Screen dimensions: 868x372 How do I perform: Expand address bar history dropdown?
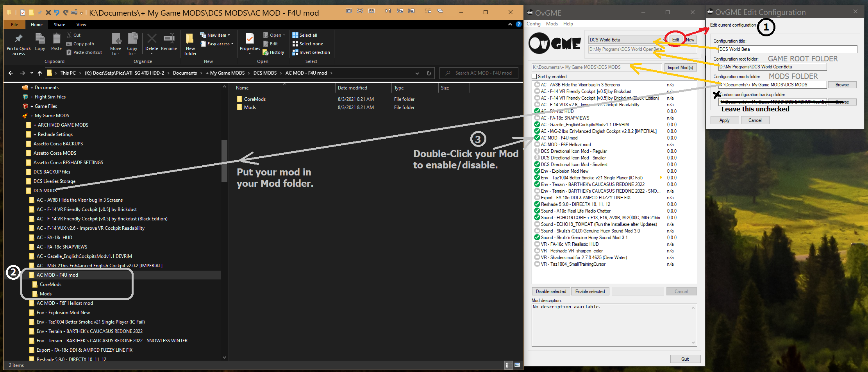coord(417,73)
